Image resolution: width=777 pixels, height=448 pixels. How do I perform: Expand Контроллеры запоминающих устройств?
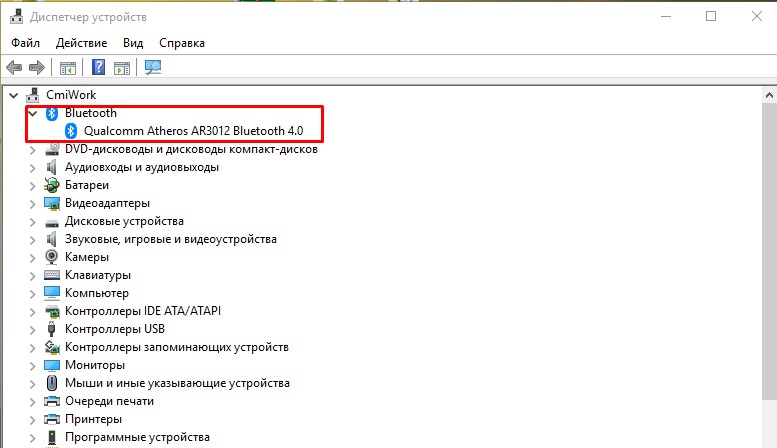pos(33,348)
